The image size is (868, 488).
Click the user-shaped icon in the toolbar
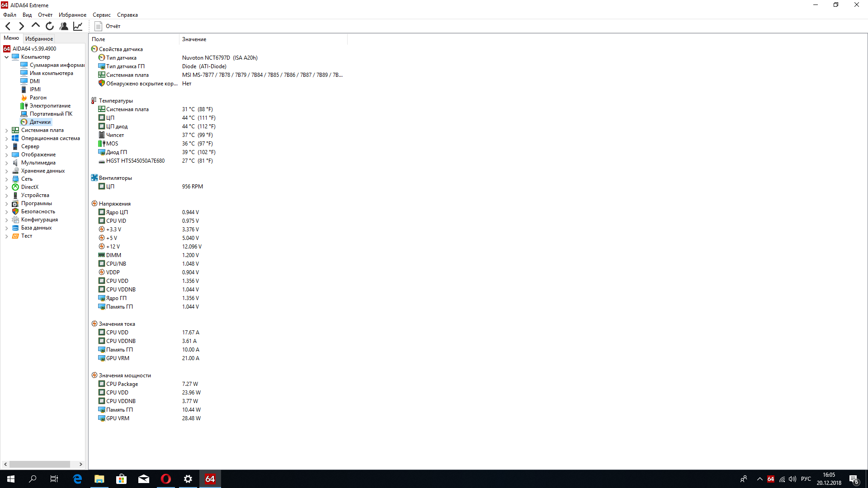(x=64, y=26)
